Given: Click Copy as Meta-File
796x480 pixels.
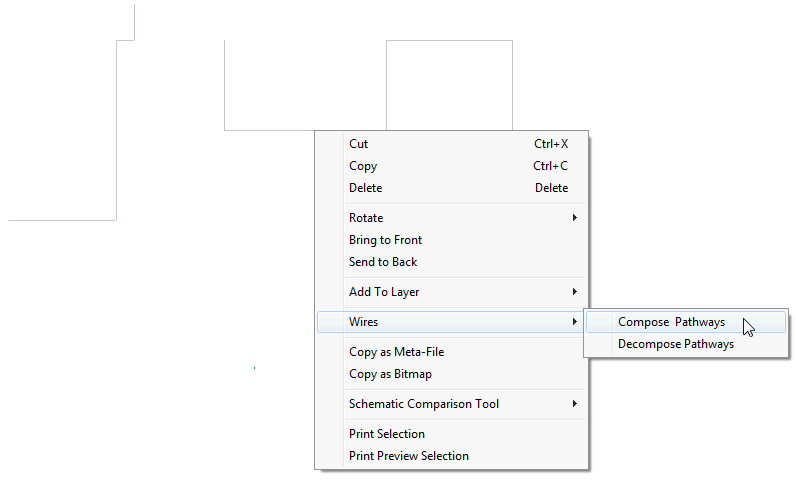Looking at the screenshot, I should (x=396, y=352).
